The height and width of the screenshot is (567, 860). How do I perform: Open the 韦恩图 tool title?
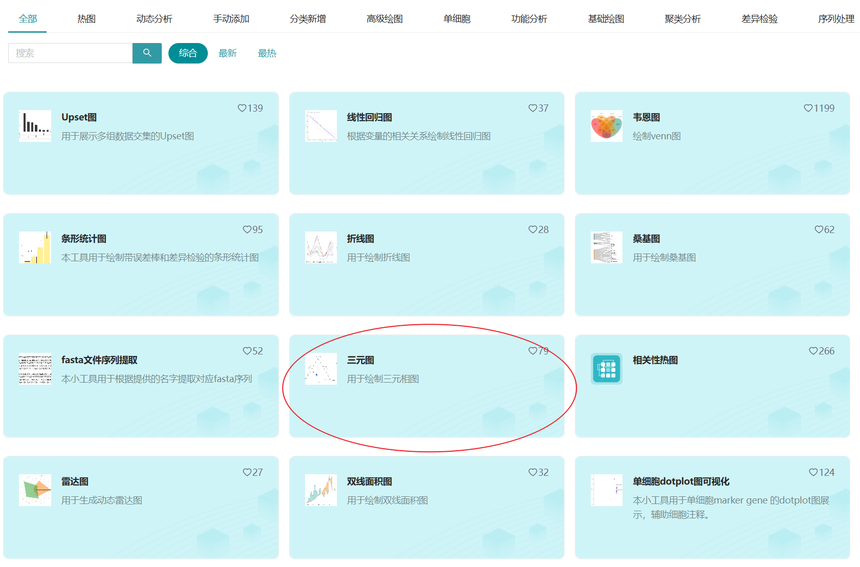click(646, 117)
